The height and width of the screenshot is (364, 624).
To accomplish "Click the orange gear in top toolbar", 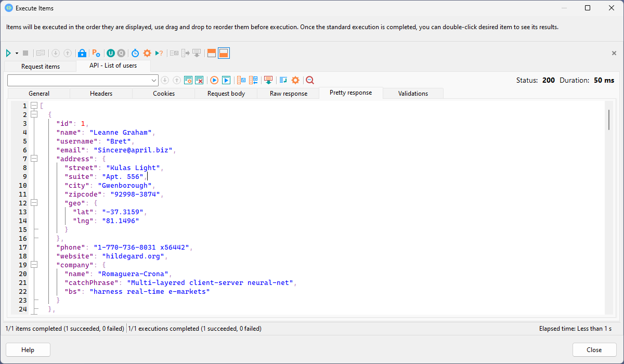I will (x=147, y=53).
